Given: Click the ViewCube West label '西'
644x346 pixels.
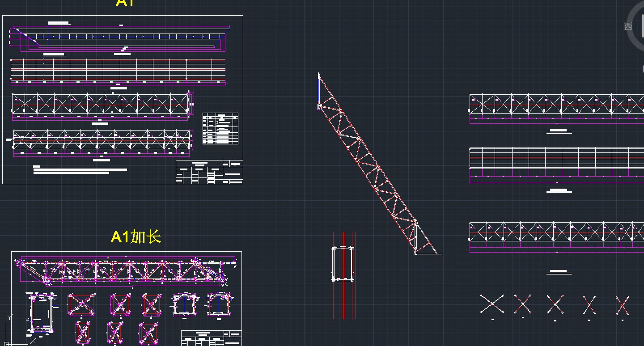Looking at the screenshot, I should point(628,26).
